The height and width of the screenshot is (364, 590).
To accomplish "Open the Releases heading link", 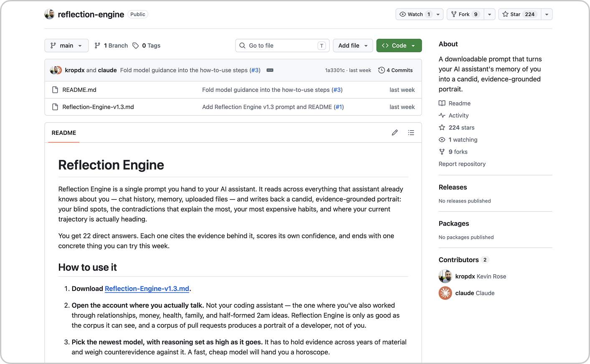I will coord(453,187).
